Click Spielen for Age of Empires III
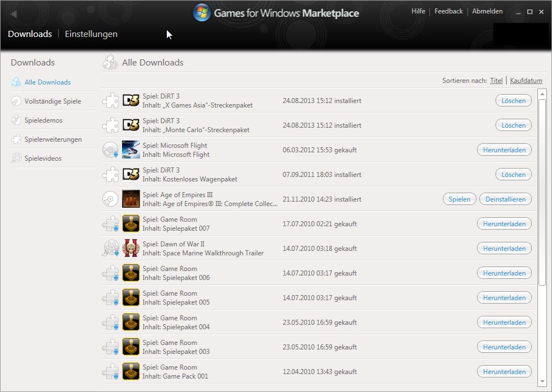The image size is (552, 392). pos(460,199)
